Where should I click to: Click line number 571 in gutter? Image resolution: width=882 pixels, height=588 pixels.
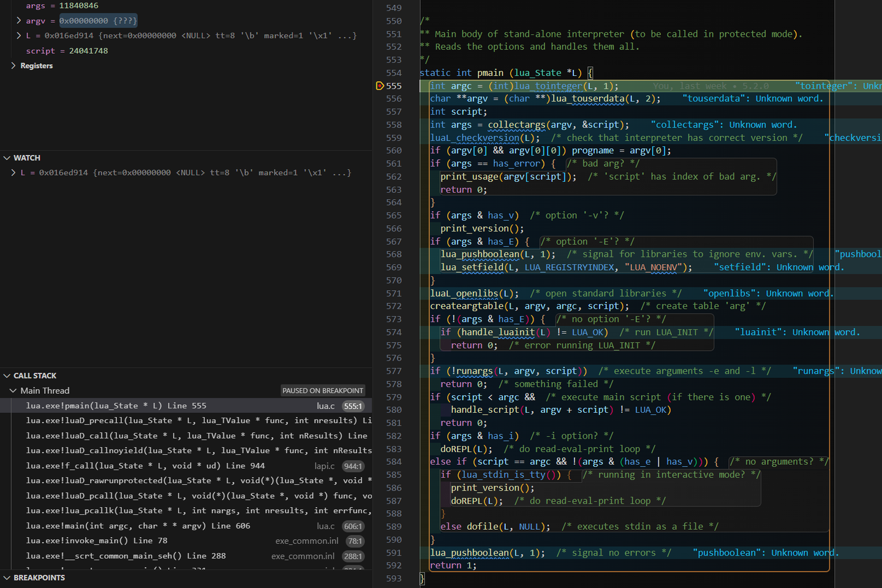click(394, 293)
